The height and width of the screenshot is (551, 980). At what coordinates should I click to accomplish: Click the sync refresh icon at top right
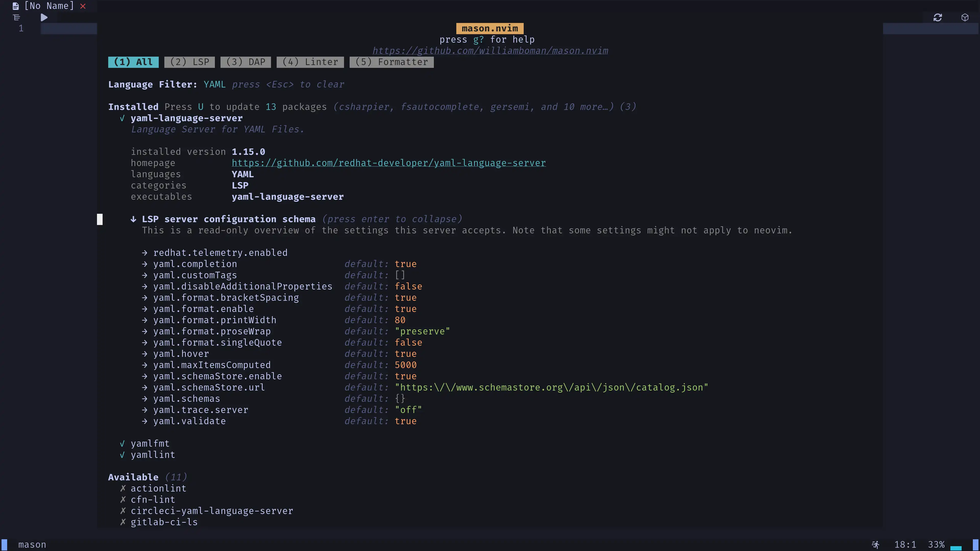pyautogui.click(x=937, y=18)
